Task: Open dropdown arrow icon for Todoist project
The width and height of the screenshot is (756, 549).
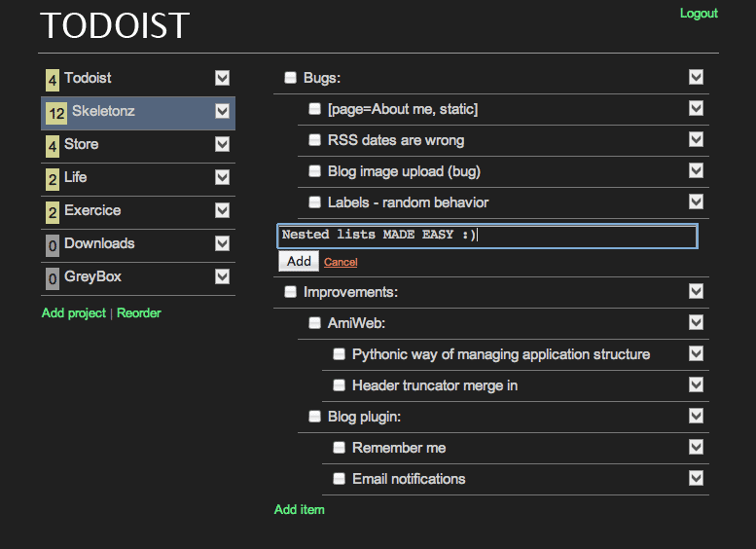Action: pos(222,78)
